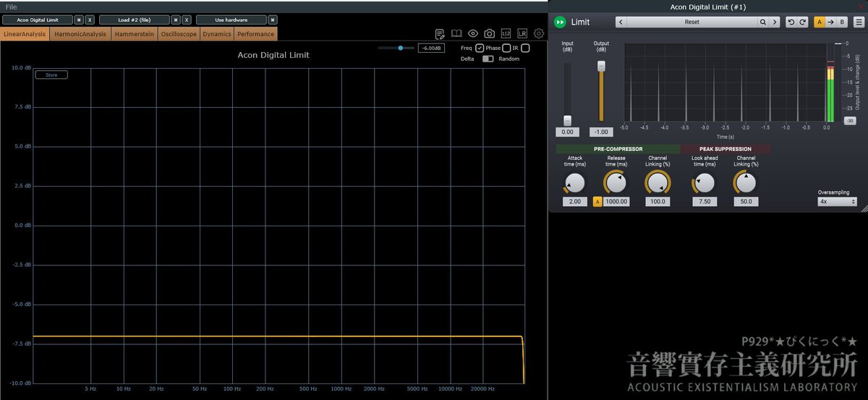Select the B comparison state

843,22
